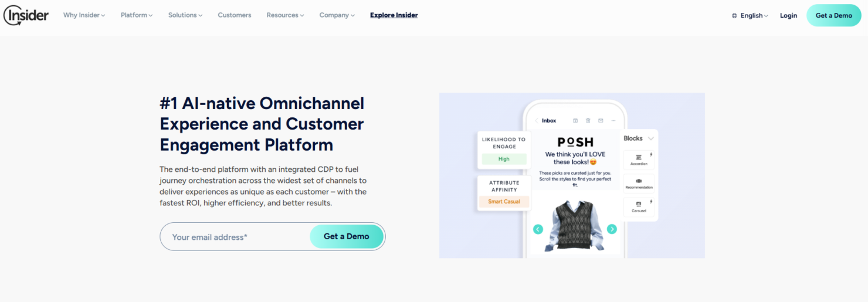Click the archive icon in Inbox header
The height and width of the screenshot is (302, 868).
[575, 121]
